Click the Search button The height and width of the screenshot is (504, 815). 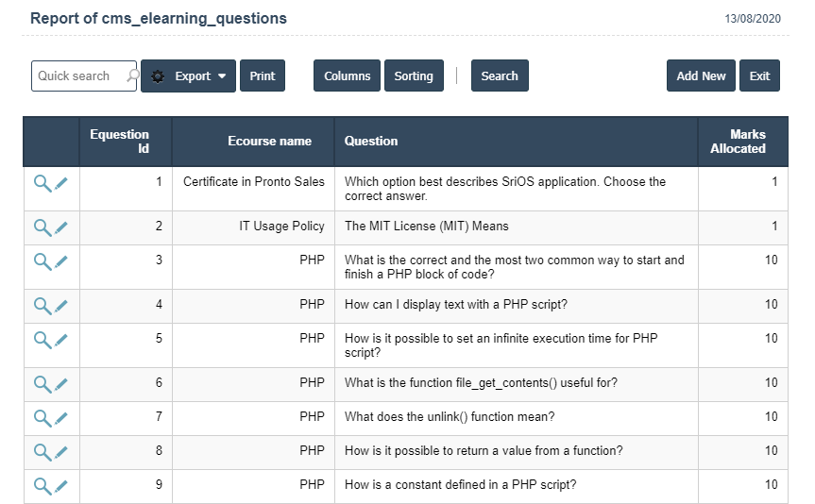[x=500, y=76]
